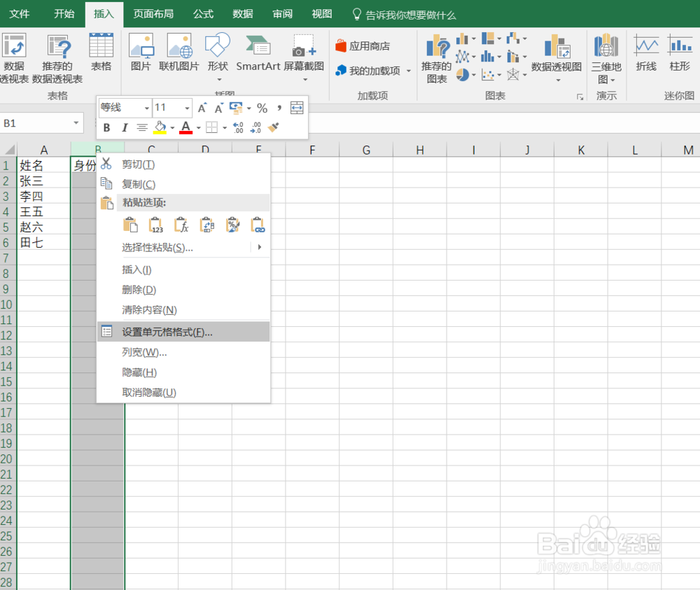This screenshot has width=700, height=590.
Task: Open the 文件 tab
Action: 19,14
